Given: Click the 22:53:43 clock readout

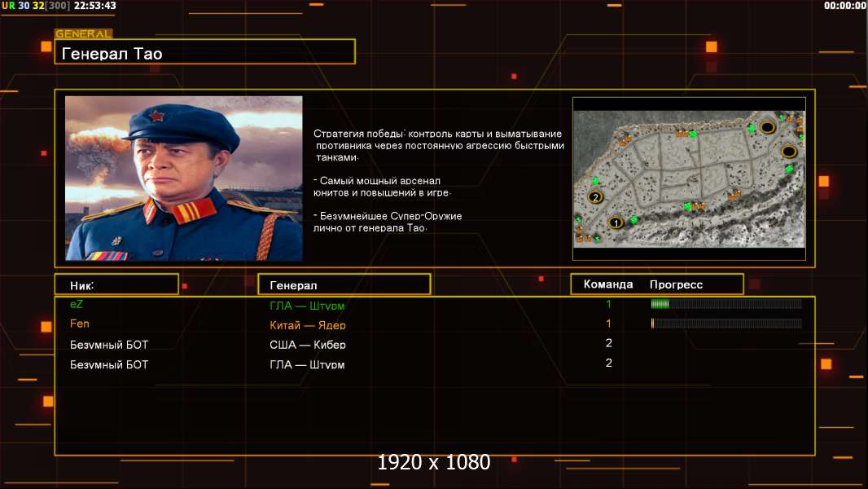Looking at the screenshot, I should tap(94, 6).
